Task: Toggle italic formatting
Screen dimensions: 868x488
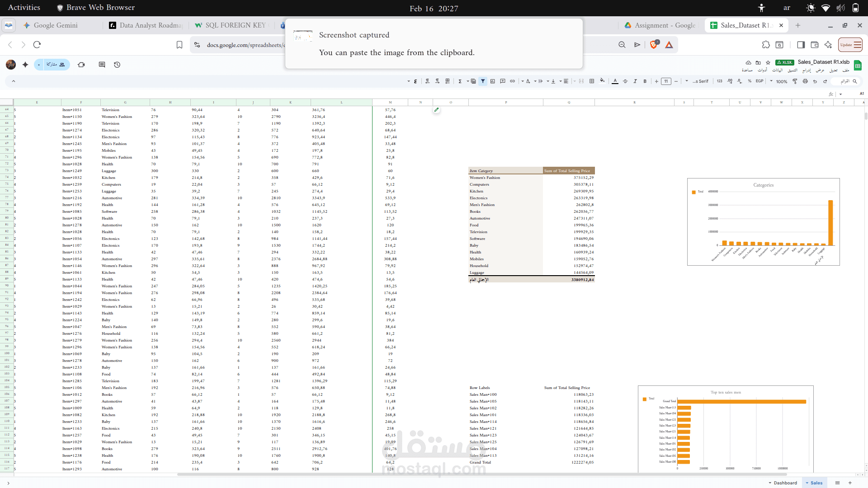Action: pos(635,81)
